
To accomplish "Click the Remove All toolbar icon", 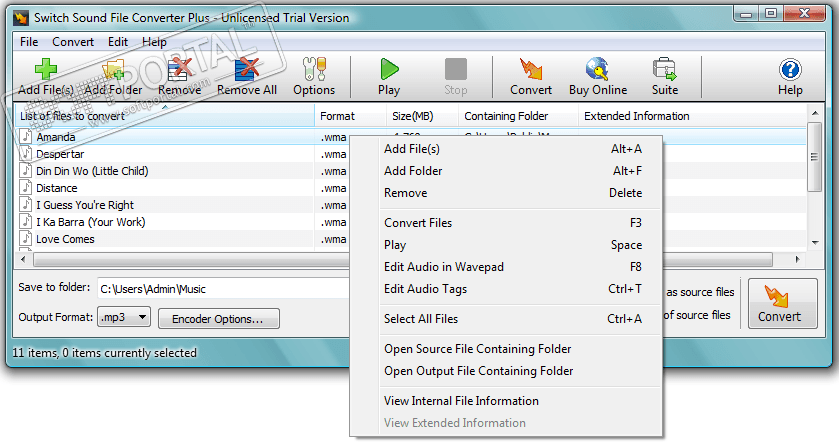I will [247, 75].
